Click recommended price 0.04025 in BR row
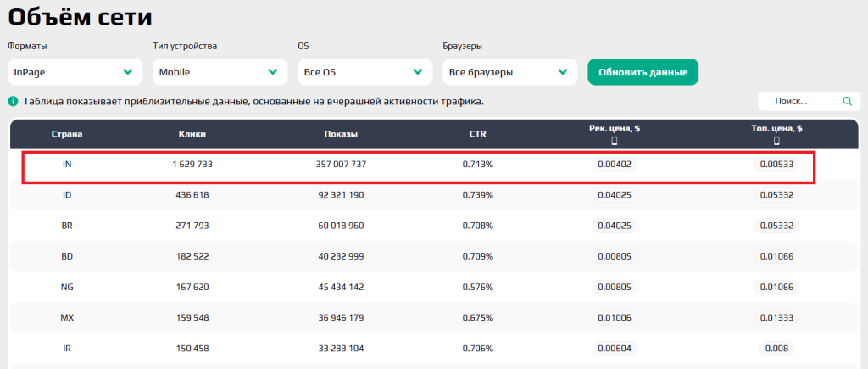This screenshot has width=868, height=369. pyautogui.click(x=615, y=226)
